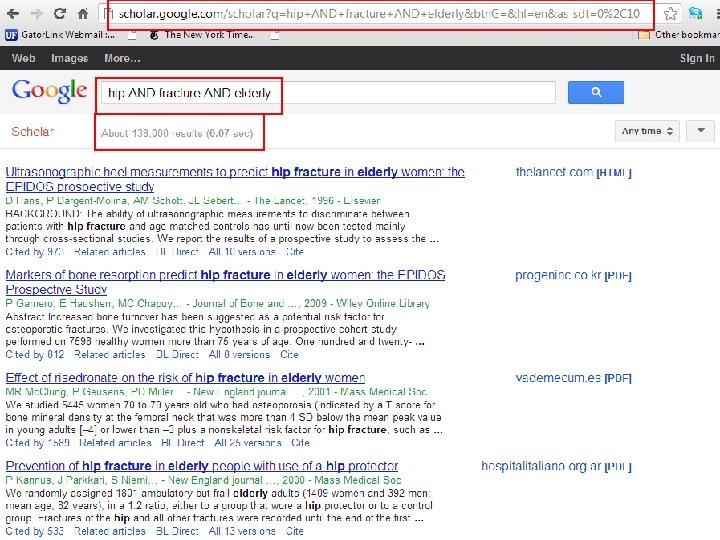The height and width of the screenshot is (540, 720).
Task: Click Related articles under risedronate result
Action: pos(115,443)
